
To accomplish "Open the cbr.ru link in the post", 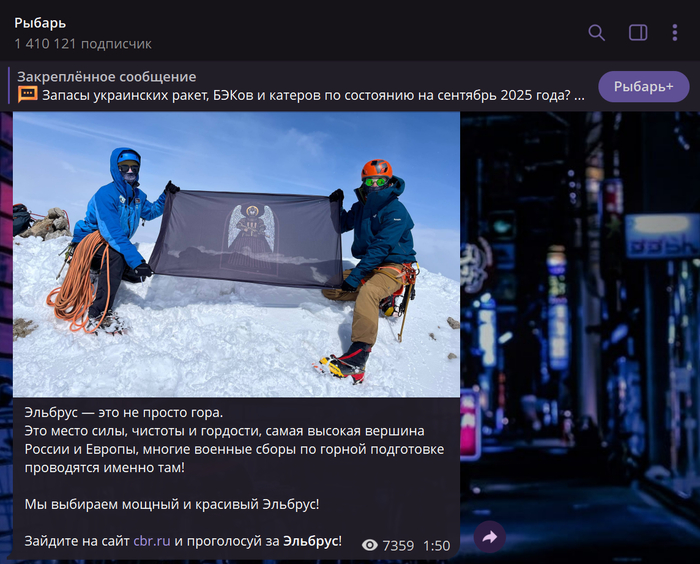I will click(x=152, y=542).
